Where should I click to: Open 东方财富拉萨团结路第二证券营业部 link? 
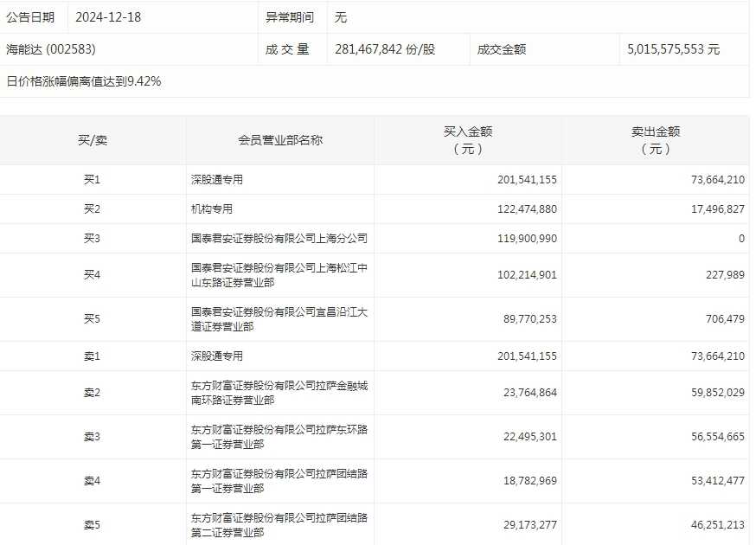(279, 525)
